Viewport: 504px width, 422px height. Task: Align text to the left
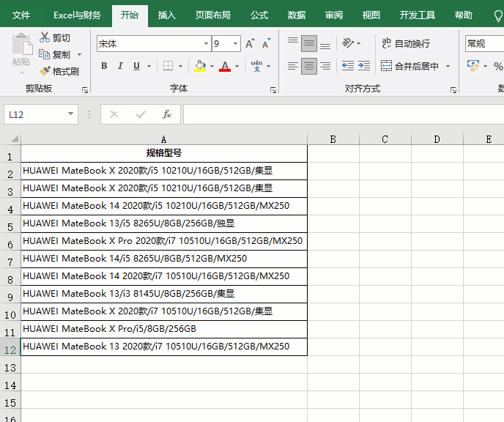pyautogui.click(x=293, y=66)
